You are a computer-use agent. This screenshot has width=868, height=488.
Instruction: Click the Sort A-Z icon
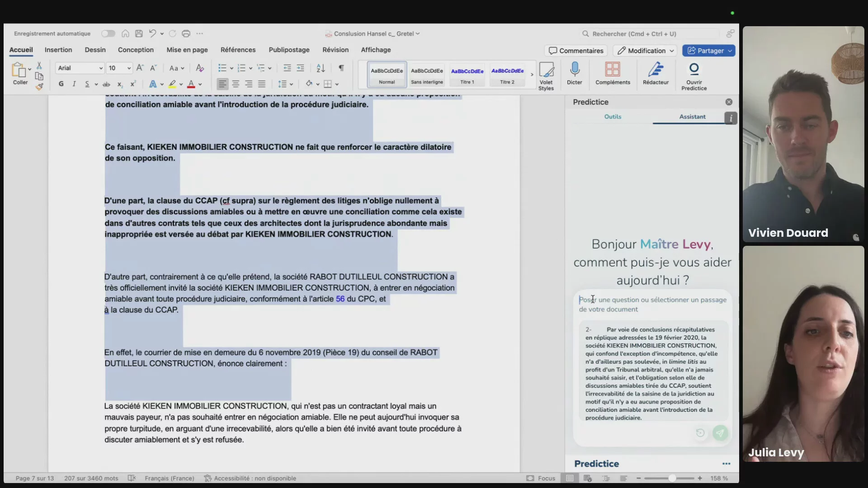point(321,68)
